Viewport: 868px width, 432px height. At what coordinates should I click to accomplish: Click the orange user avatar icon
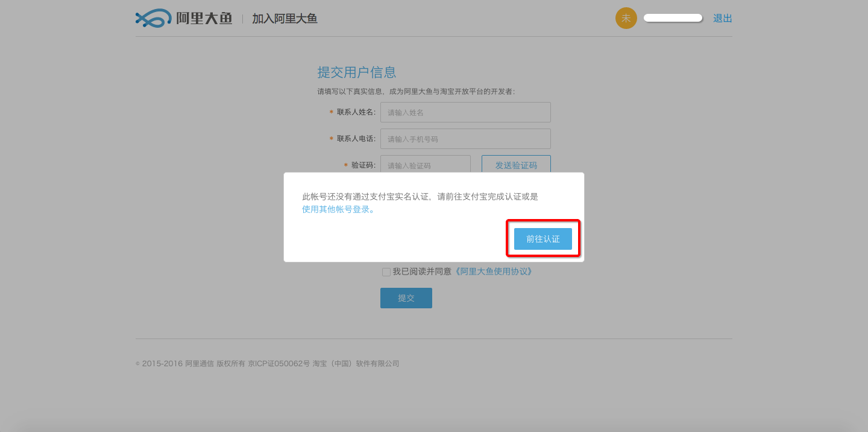tap(626, 18)
